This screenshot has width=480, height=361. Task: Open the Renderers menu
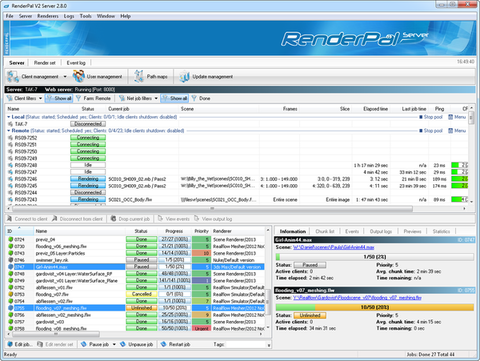pos(48,16)
